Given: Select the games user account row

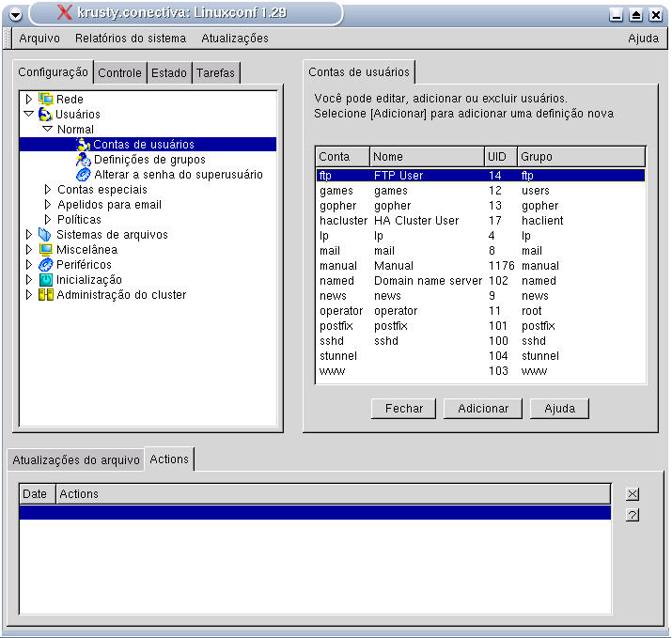Looking at the screenshot, I should [x=480, y=190].
